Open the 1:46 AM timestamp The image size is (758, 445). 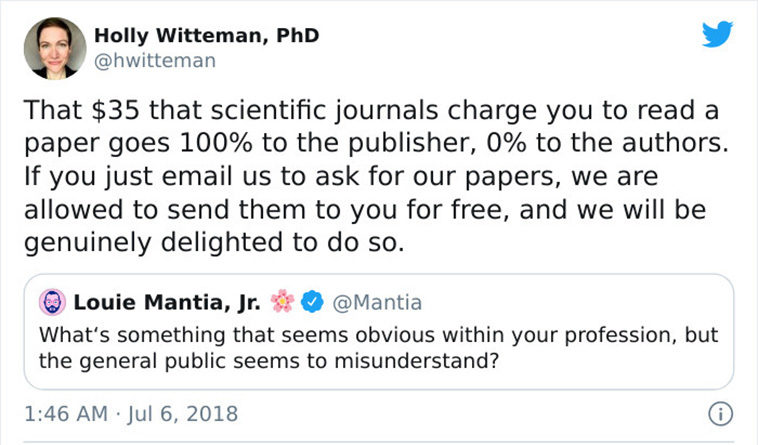[x=66, y=414]
